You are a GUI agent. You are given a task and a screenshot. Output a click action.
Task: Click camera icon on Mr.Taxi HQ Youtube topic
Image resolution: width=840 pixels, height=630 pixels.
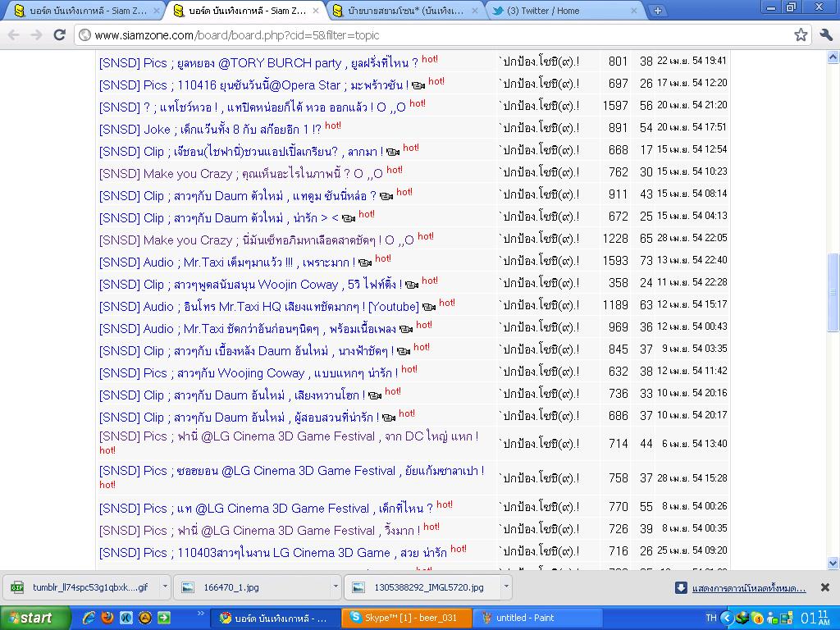pos(428,307)
